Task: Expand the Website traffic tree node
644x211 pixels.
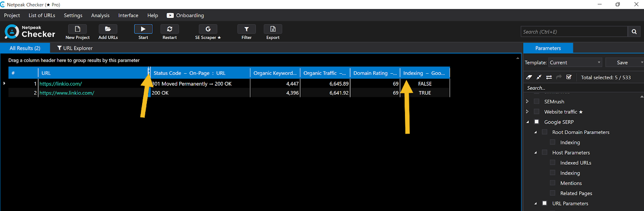Action: coord(527,112)
